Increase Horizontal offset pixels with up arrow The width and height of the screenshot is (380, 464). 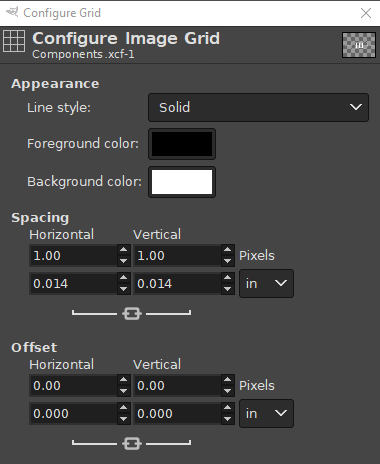(x=124, y=380)
